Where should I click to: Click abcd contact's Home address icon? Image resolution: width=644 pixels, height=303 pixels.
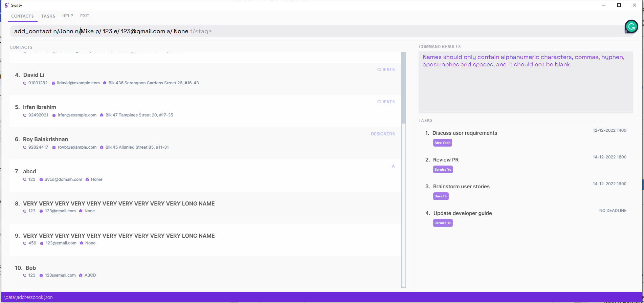[x=87, y=179]
